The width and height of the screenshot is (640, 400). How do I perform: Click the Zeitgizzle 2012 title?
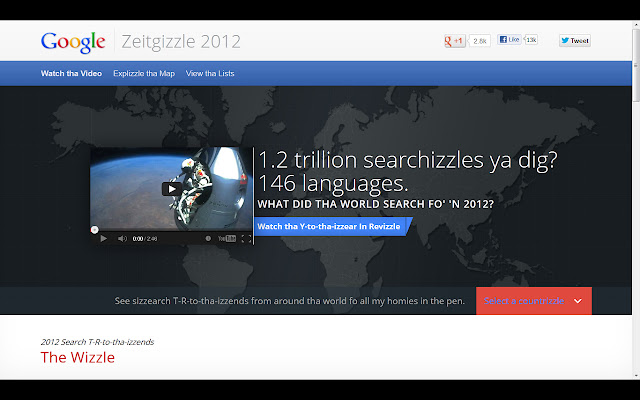(181, 42)
